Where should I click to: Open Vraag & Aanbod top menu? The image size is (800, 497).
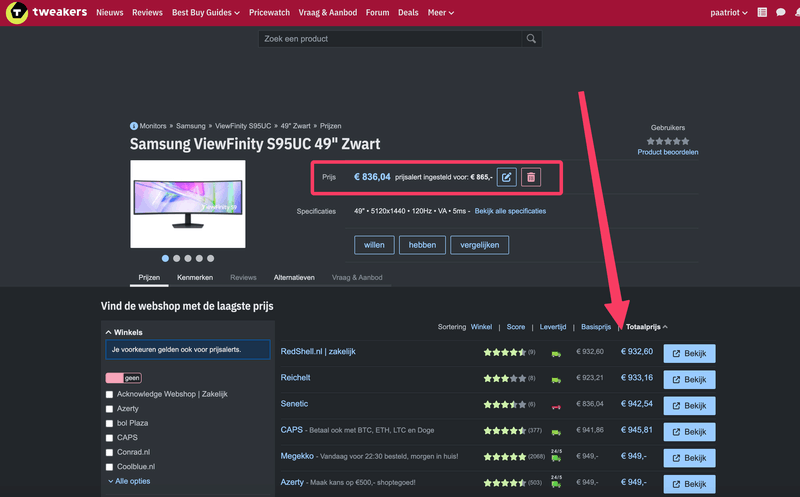(x=328, y=12)
